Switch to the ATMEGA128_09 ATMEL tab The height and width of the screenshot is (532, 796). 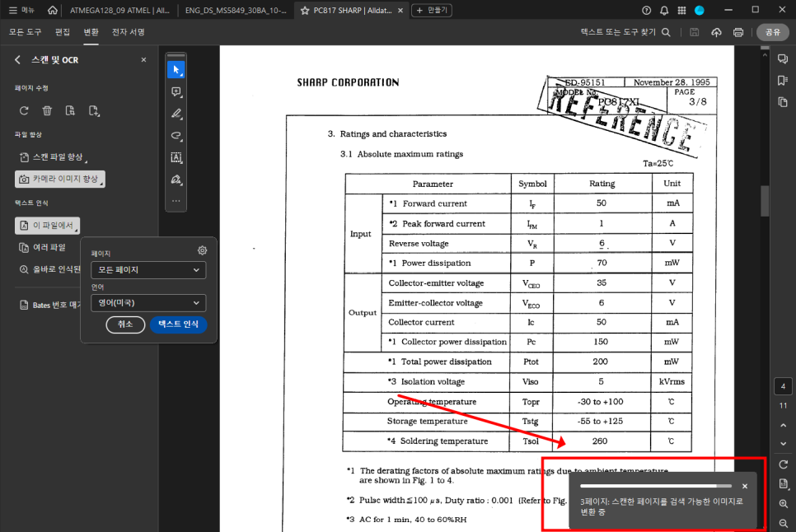coord(119,10)
